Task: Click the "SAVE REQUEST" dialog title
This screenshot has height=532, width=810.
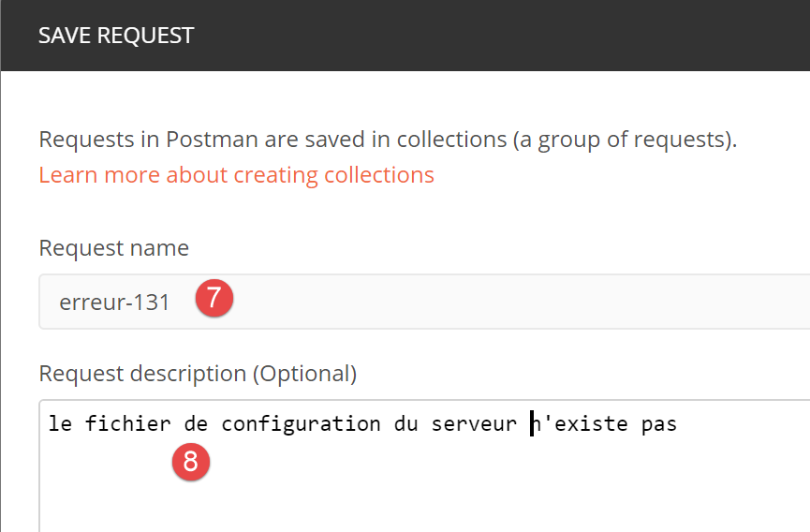Action: point(116,36)
